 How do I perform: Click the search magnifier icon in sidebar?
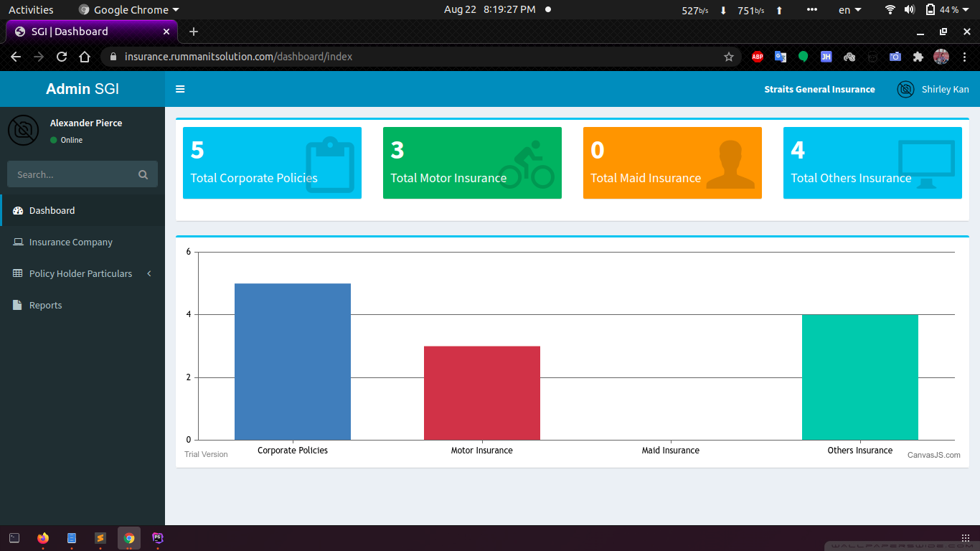(143, 174)
